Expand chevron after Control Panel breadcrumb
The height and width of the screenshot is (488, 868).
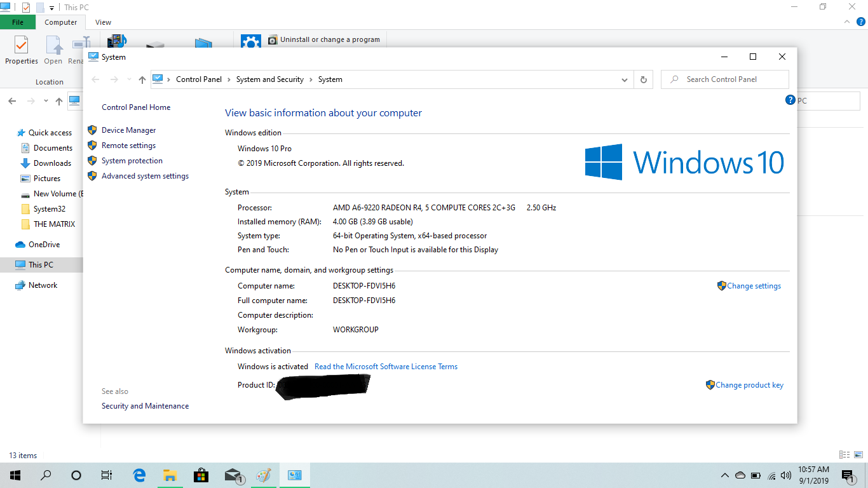(x=229, y=79)
